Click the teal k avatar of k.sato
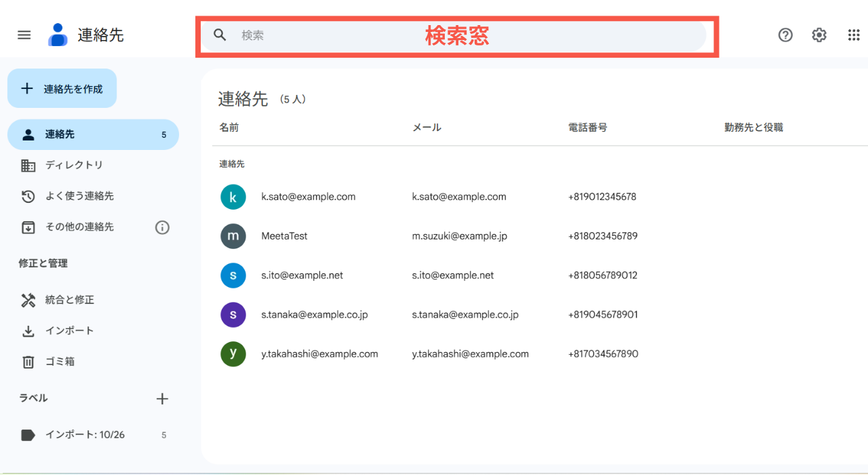Image resolution: width=868 pixels, height=475 pixels. pyautogui.click(x=233, y=197)
